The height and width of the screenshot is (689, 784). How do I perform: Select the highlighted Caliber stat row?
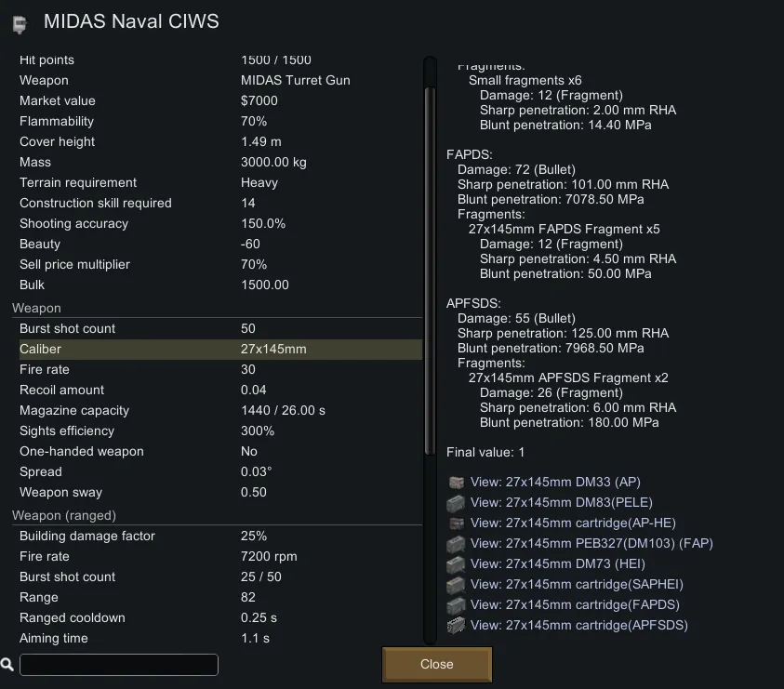pos(219,349)
